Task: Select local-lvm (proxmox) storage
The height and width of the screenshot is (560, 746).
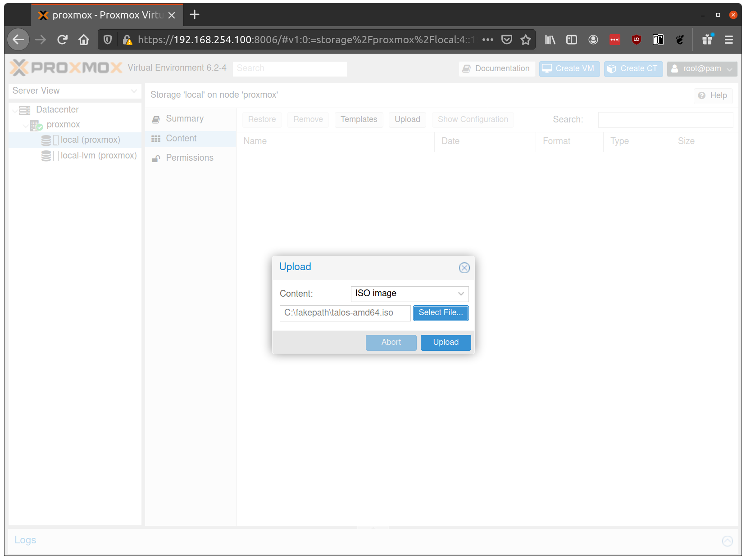Action: click(98, 156)
